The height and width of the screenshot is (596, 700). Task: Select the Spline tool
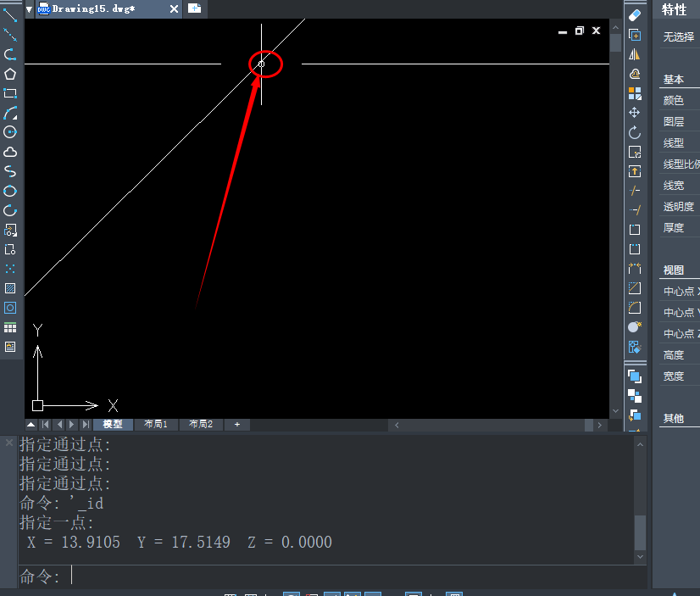pyautogui.click(x=10, y=171)
